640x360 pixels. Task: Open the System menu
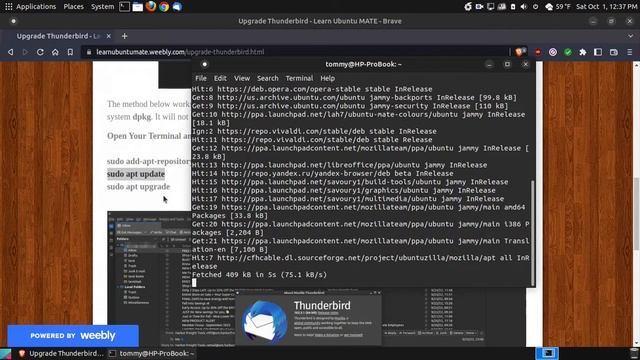pyautogui.click(x=102, y=7)
